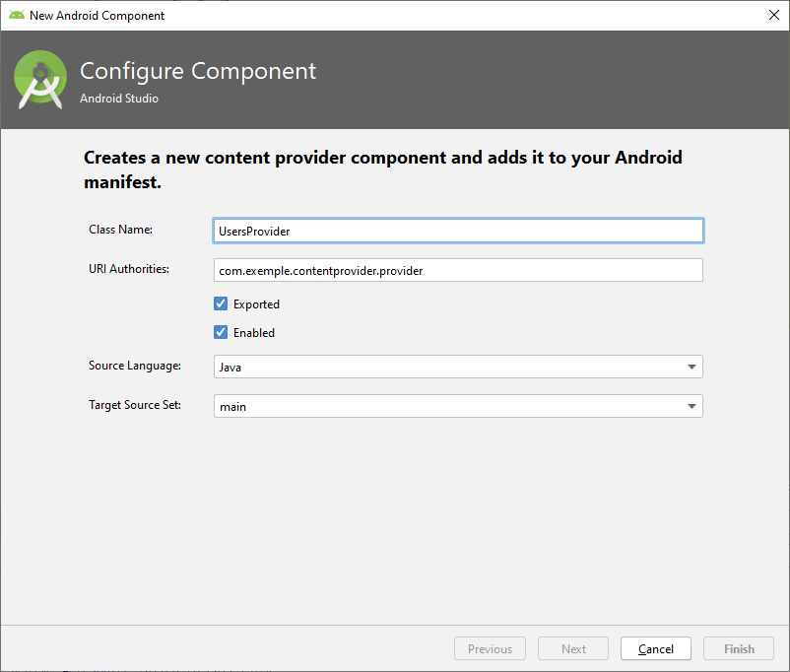Click the Finish button
This screenshot has width=790, height=672.
739,649
